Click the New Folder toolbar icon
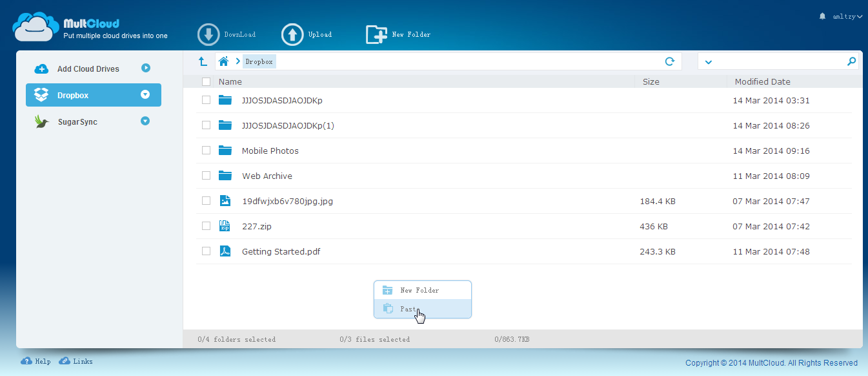The width and height of the screenshot is (868, 376). pyautogui.click(x=376, y=34)
